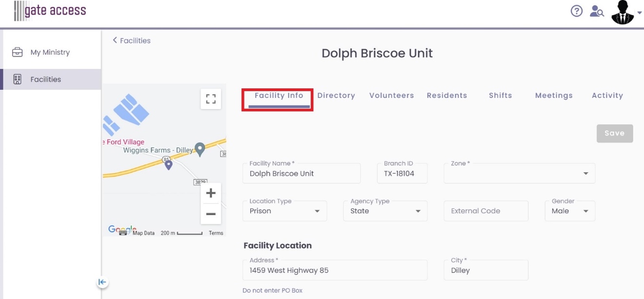This screenshot has height=299, width=644.
Task: Go back to Facilities list
Action: click(131, 40)
